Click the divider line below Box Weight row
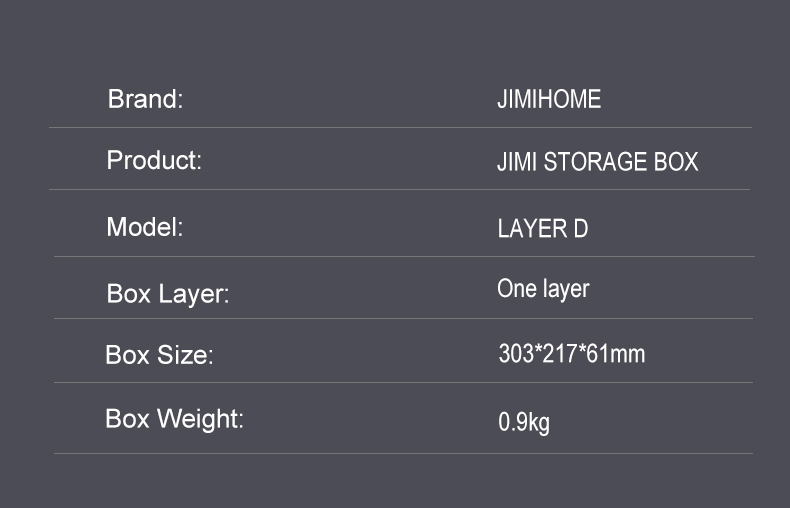Screen dimensions: 790x508 400,453
